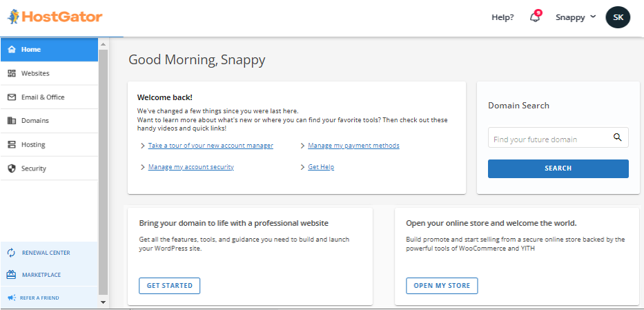Click the sidebar vertical scrollbar thumb
The height and width of the screenshot is (310, 644).
click(103, 173)
